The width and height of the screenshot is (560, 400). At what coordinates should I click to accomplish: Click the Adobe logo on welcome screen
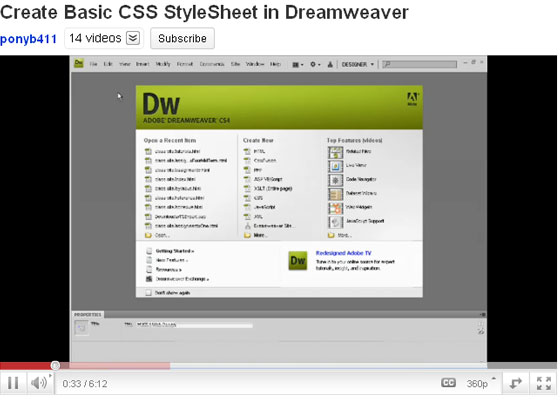[412, 99]
